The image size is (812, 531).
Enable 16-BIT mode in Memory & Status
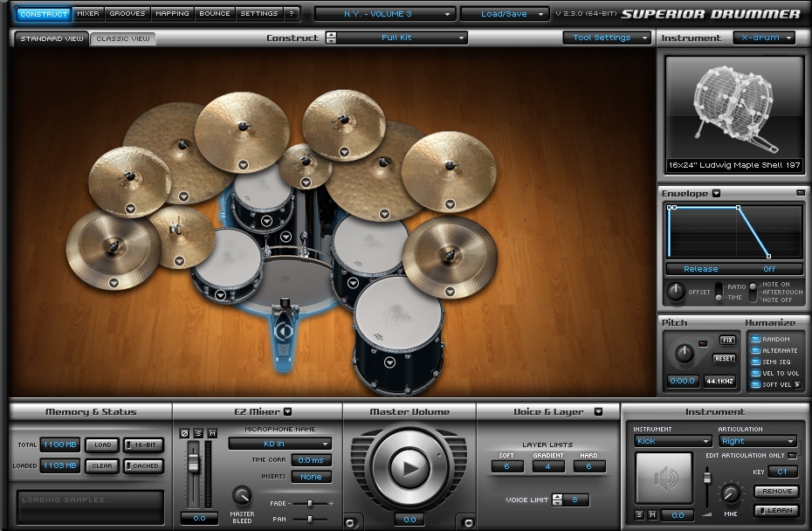click(142, 445)
